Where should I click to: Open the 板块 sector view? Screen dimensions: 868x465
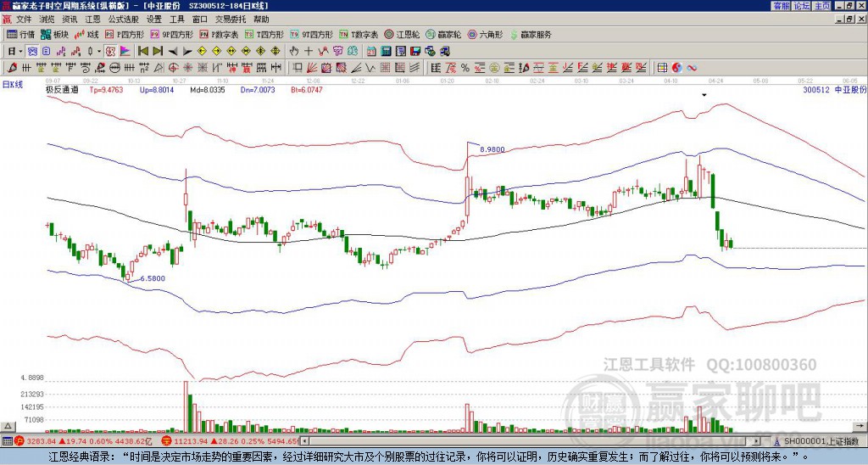(x=54, y=34)
